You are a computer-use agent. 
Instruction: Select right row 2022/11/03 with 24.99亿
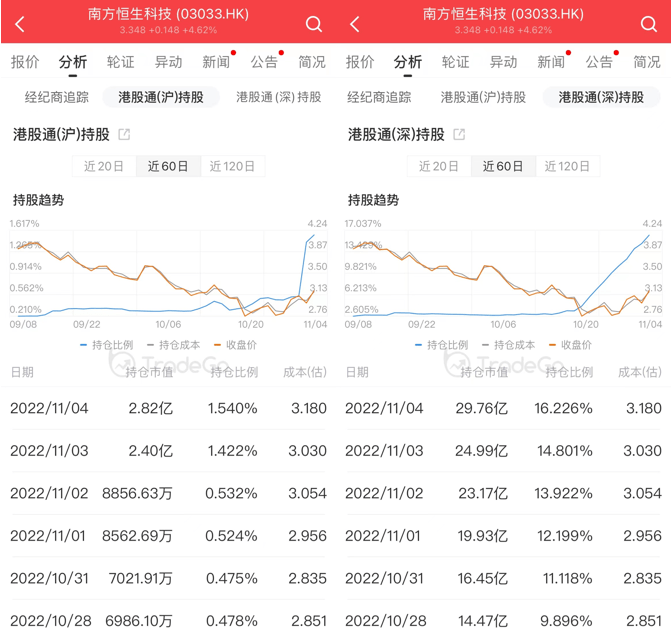pyautogui.click(x=503, y=451)
